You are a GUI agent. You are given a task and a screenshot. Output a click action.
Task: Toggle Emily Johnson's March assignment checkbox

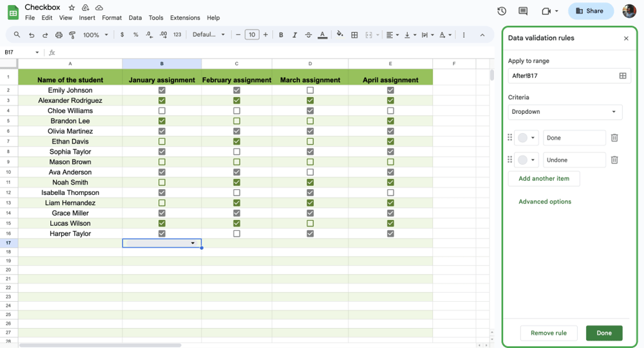tap(310, 91)
